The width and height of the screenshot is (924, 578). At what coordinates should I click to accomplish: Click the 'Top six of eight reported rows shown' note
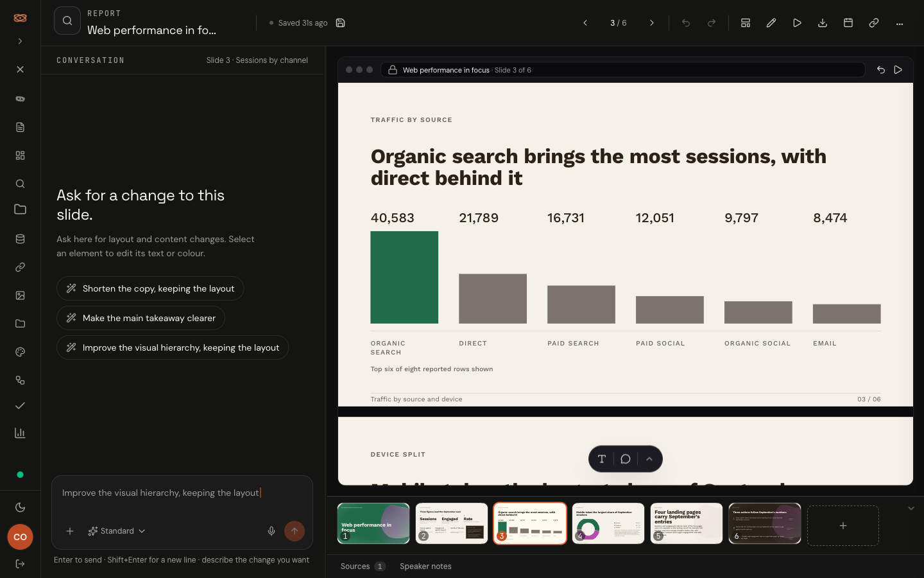coord(432,369)
